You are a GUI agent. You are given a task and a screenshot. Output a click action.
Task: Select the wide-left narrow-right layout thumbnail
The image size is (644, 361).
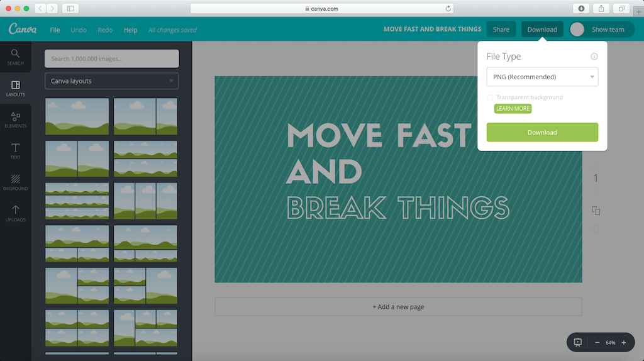coord(145,116)
